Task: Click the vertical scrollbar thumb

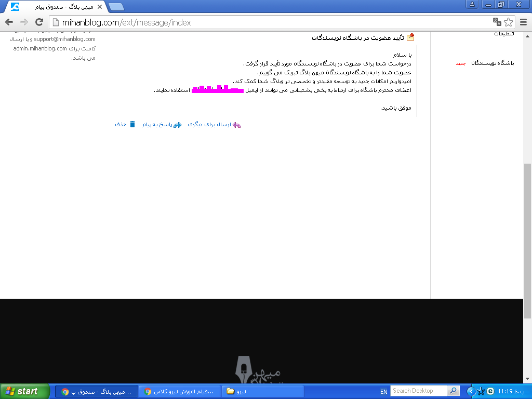Action: point(527,241)
